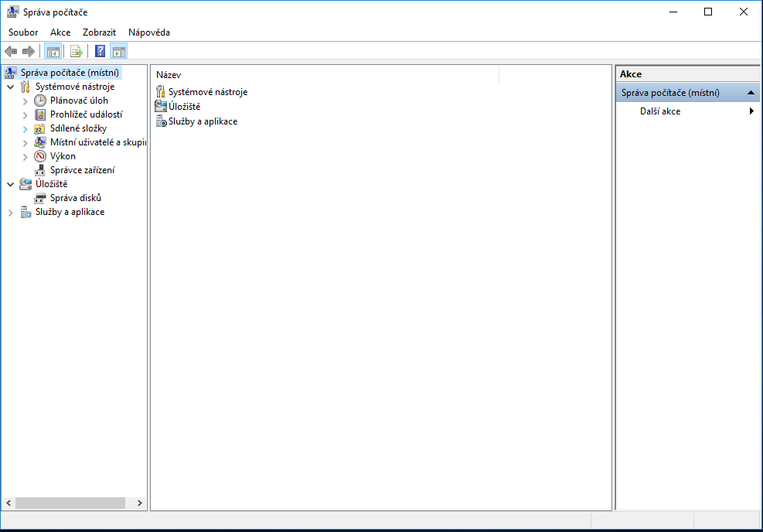Collapse the Systémové nástroje tree node

pyautogui.click(x=11, y=87)
